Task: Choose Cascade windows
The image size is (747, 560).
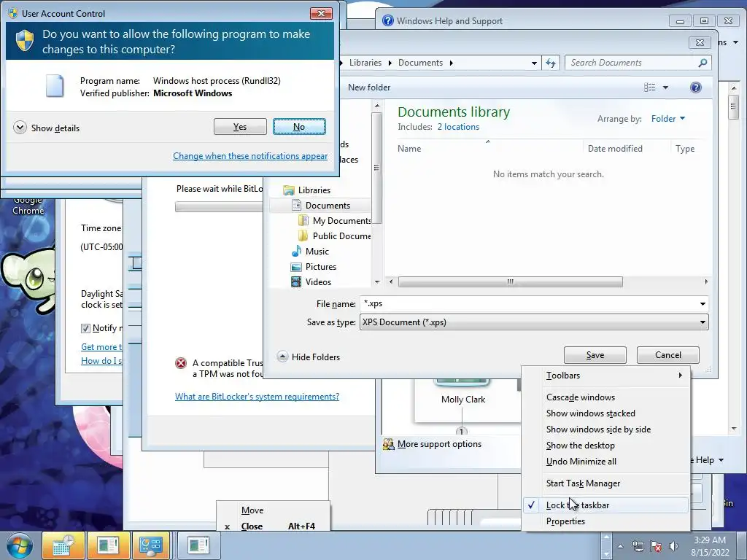Action: tap(606, 397)
